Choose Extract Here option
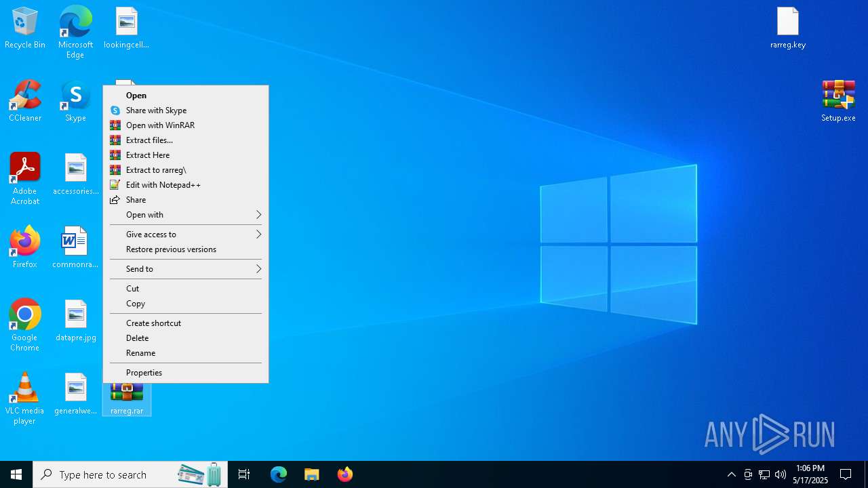The image size is (868, 488). 186,155
